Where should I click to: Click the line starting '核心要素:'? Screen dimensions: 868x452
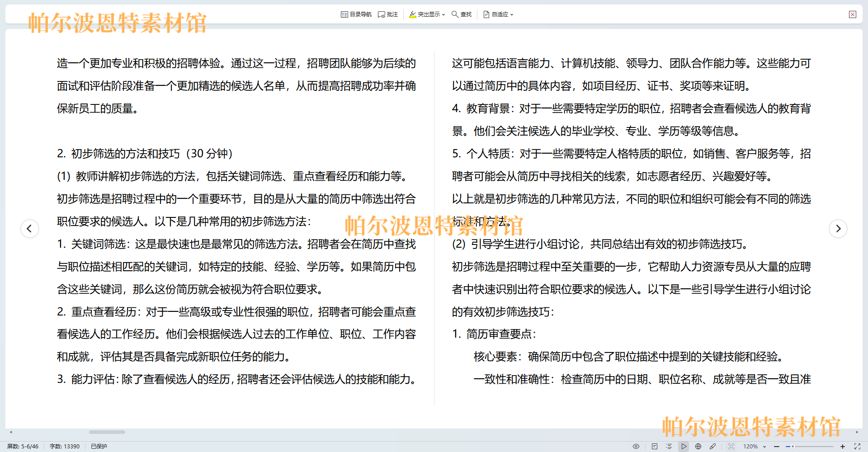[628, 357]
